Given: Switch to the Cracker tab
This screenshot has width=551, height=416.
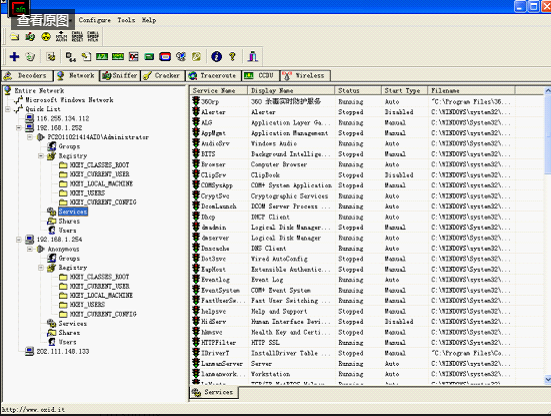Looking at the screenshot, I should click(x=163, y=76).
